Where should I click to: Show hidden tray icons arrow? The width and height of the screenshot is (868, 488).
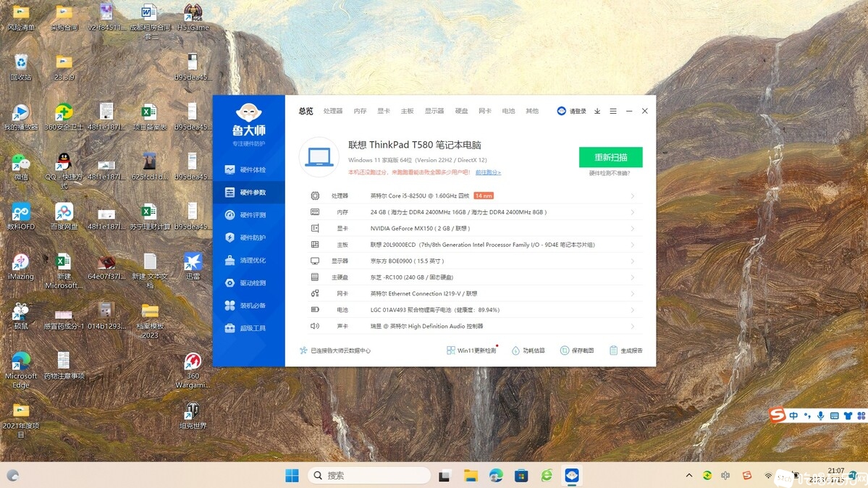688,475
